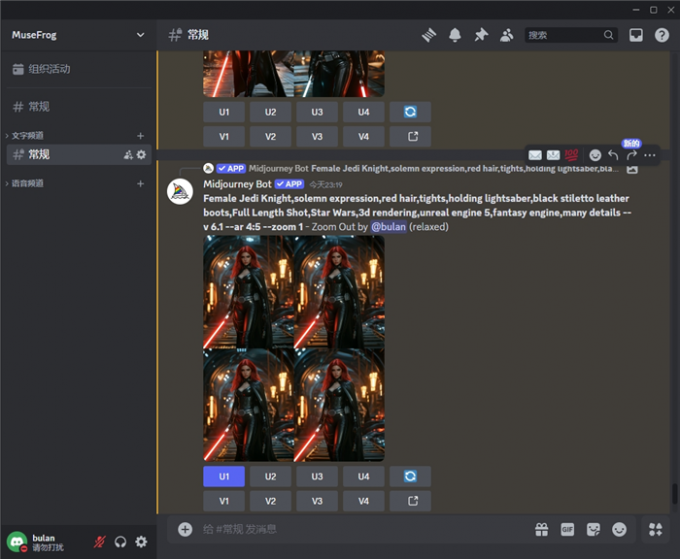Open the sticker picker icon
The height and width of the screenshot is (559, 680).
coord(593,529)
